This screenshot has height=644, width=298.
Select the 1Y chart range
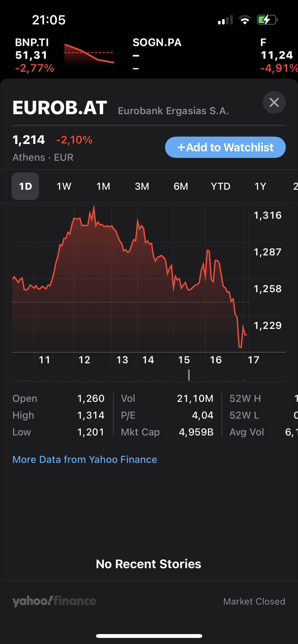tap(260, 186)
